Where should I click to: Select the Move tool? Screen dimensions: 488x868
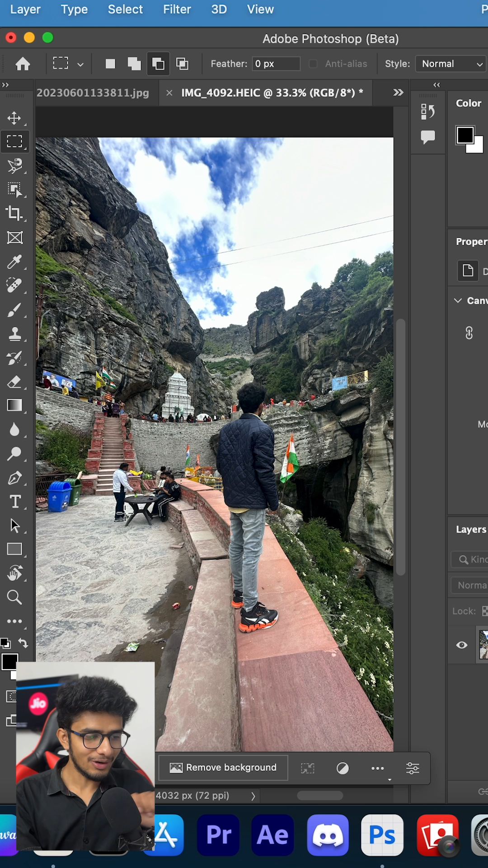coord(14,118)
